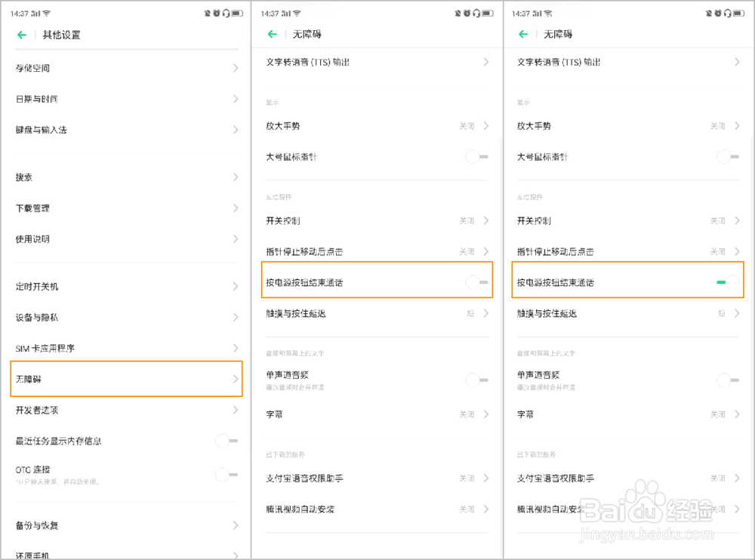The width and height of the screenshot is (755, 560).
Task: Open 存储空间 via its chevron arrow
Action: [x=236, y=68]
